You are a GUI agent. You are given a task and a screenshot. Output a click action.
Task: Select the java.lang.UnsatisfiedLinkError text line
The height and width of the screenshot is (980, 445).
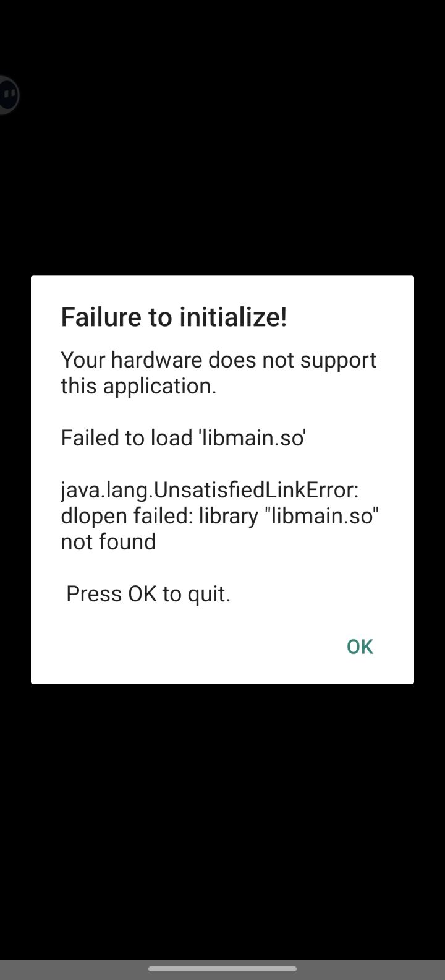(210, 489)
